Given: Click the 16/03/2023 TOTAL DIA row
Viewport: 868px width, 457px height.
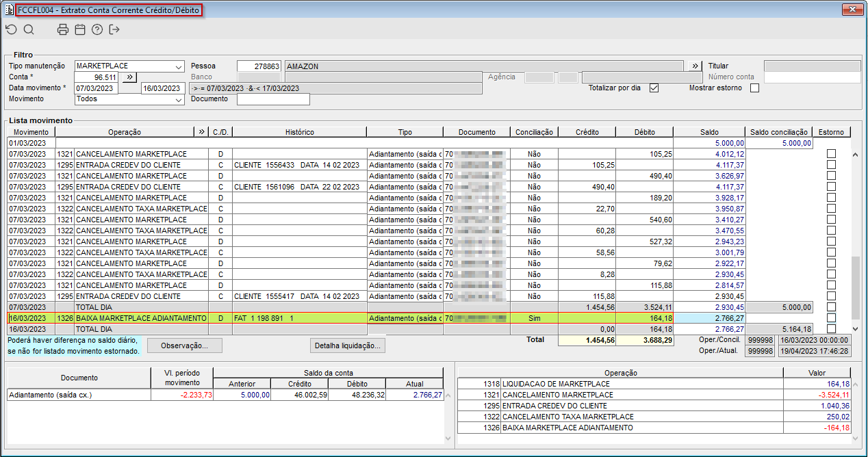Looking at the screenshot, I should pos(429,329).
